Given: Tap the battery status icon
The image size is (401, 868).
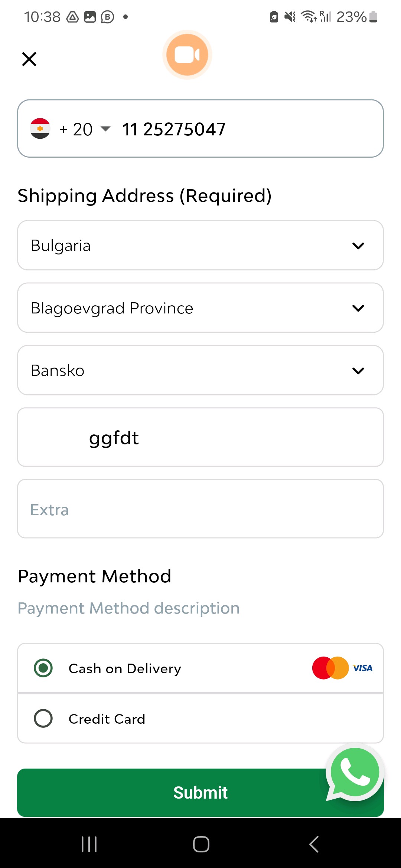Looking at the screenshot, I should pyautogui.click(x=374, y=17).
